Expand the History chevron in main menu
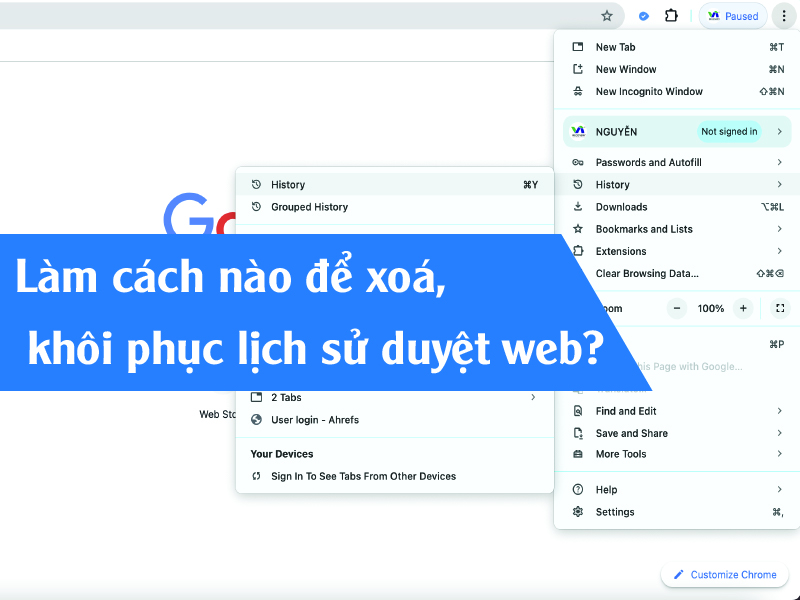Screen dimensions: 800x600 click(x=780, y=184)
